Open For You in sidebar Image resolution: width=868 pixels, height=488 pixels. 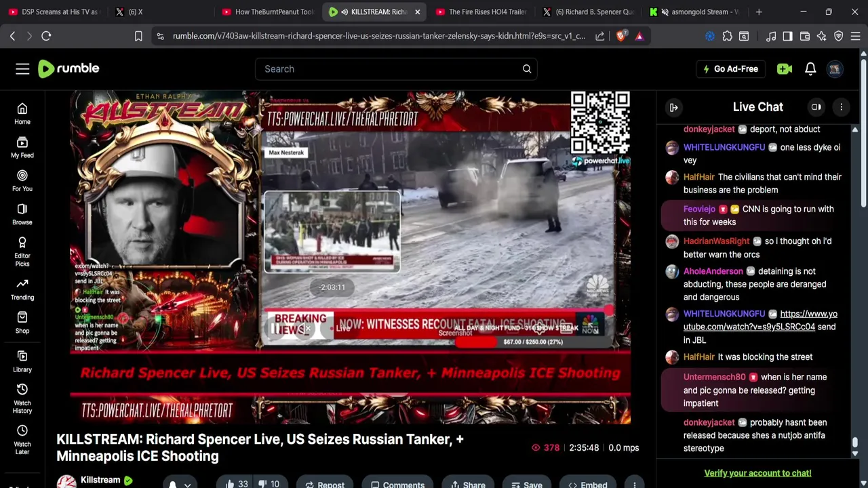coord(22,181)
